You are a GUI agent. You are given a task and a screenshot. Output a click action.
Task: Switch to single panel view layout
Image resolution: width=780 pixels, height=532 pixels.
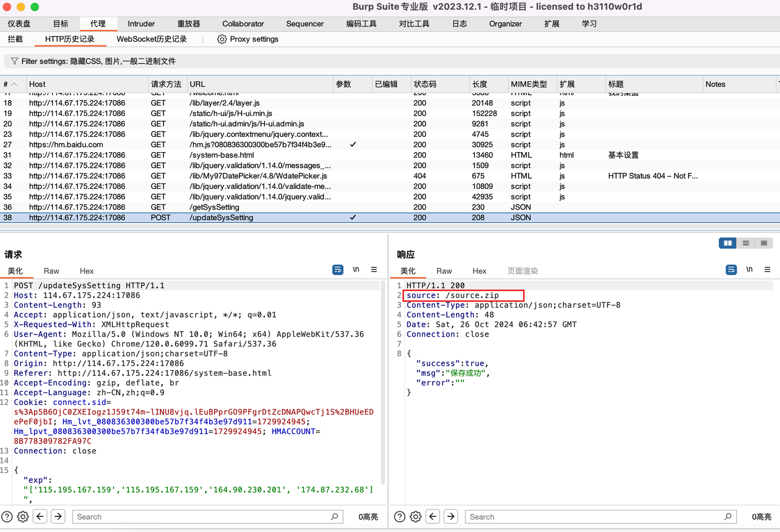pyautogui.click(x=765, y=243)
